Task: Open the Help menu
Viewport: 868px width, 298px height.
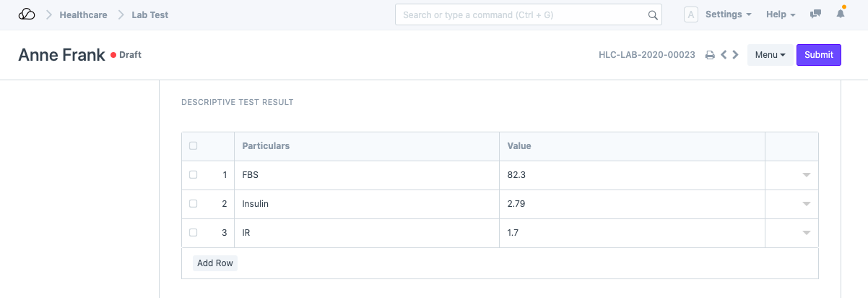Action: click(780, 14)
